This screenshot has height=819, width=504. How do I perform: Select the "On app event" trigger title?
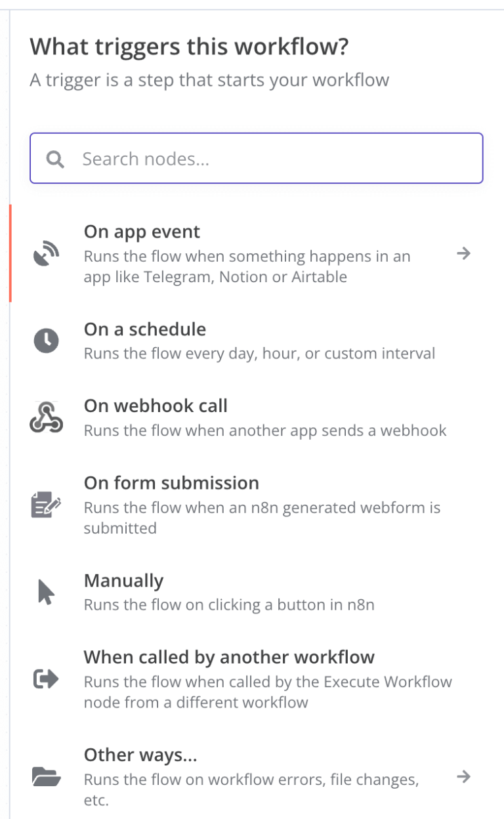coord(142,232)
